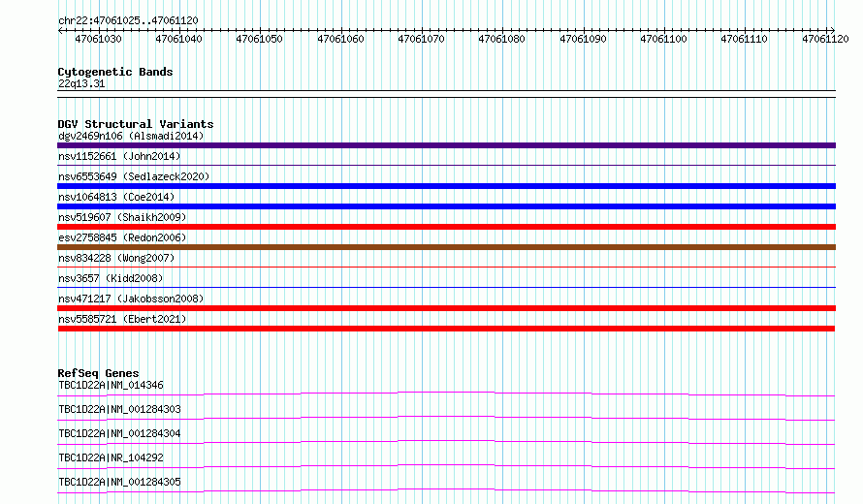Select variant label nsv471217 (Jakobsson2008)
863x504 pixels.
[x=131, y=299]
